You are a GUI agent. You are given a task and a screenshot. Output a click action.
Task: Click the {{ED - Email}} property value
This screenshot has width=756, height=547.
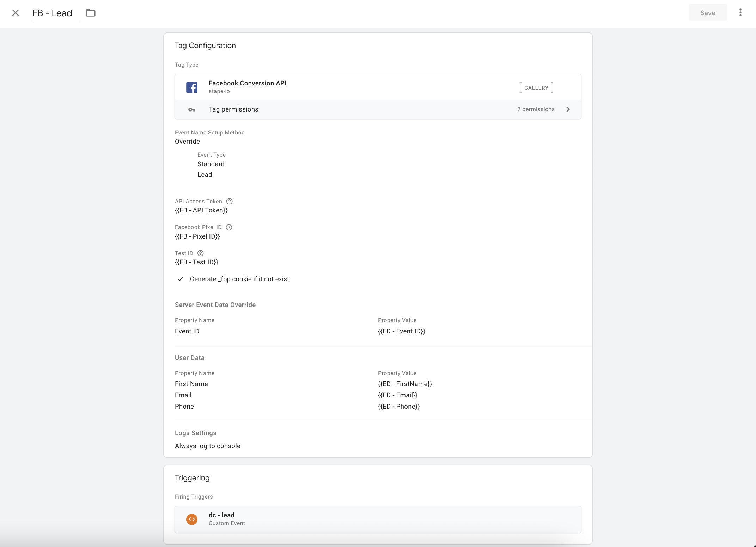click(x=398, y=395)
